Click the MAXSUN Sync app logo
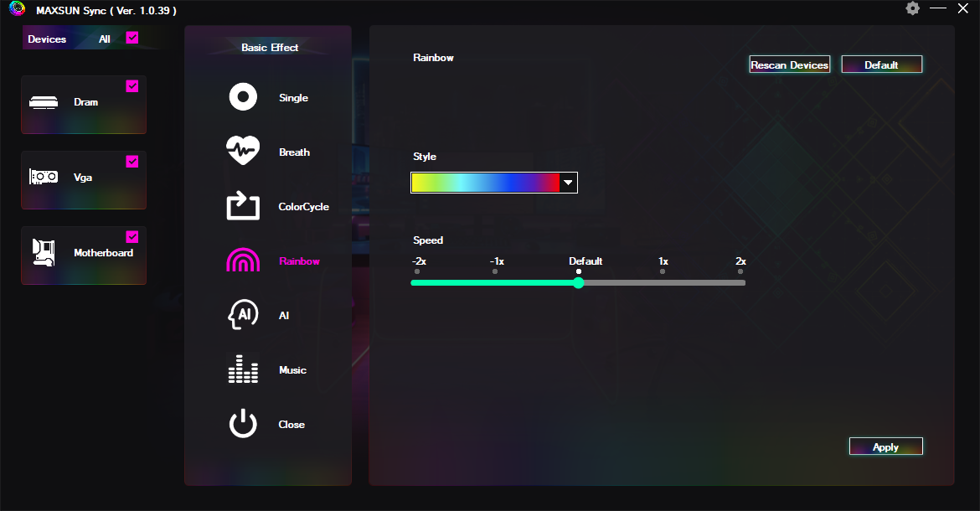Screen dimensions: 980x511 pos(17,8)
